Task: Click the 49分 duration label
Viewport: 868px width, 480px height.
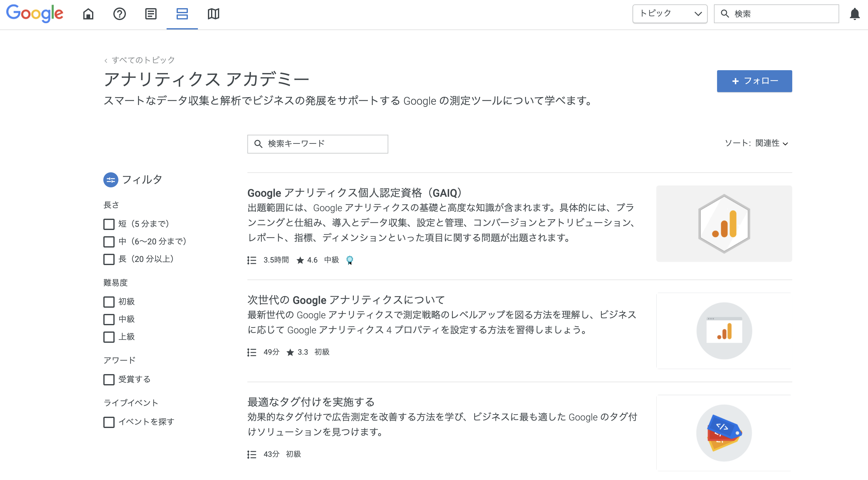Action: point(271,352)
